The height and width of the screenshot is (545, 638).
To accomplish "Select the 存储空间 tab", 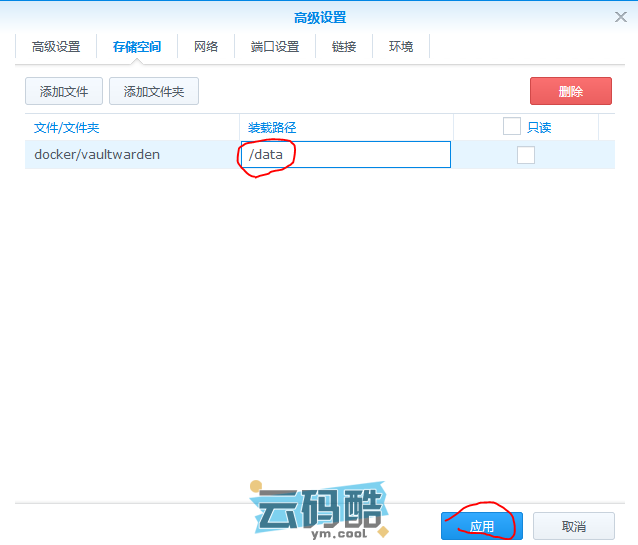I will (x=137, y=46).
